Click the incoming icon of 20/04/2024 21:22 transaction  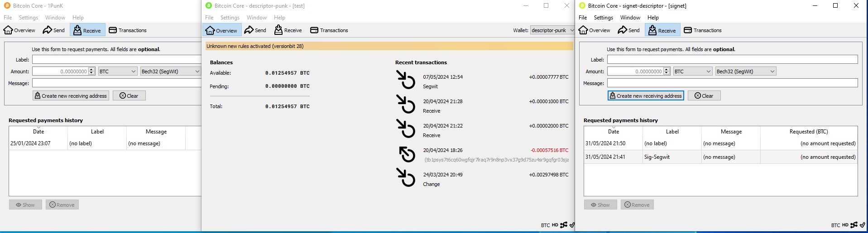point(406,128)
